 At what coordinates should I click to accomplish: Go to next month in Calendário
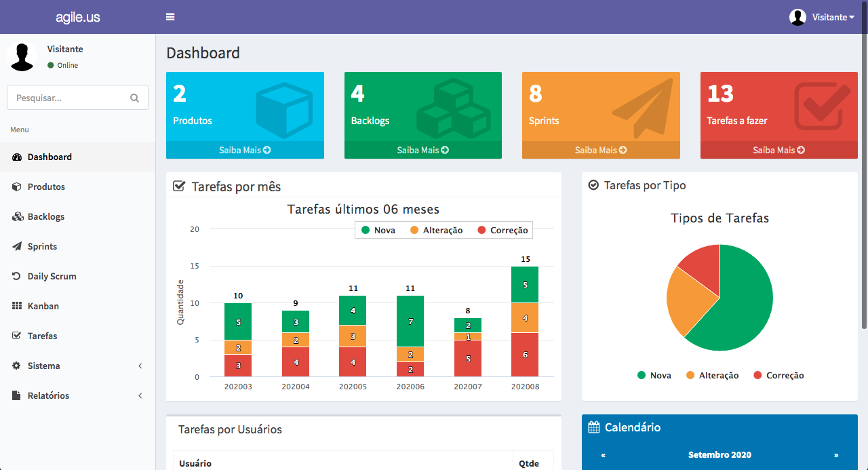tap(836, 455)
